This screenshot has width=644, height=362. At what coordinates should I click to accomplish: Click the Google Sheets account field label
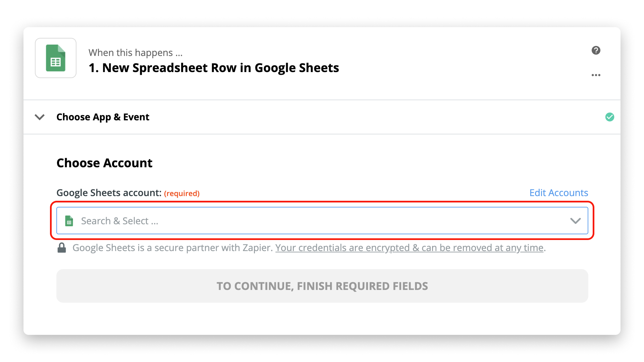pos(109,193)
